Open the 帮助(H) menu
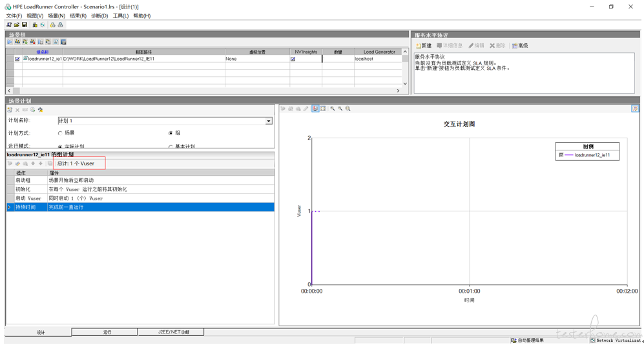Image resolution: width=644 pixels, height=347 pixels. click(141, 16)
